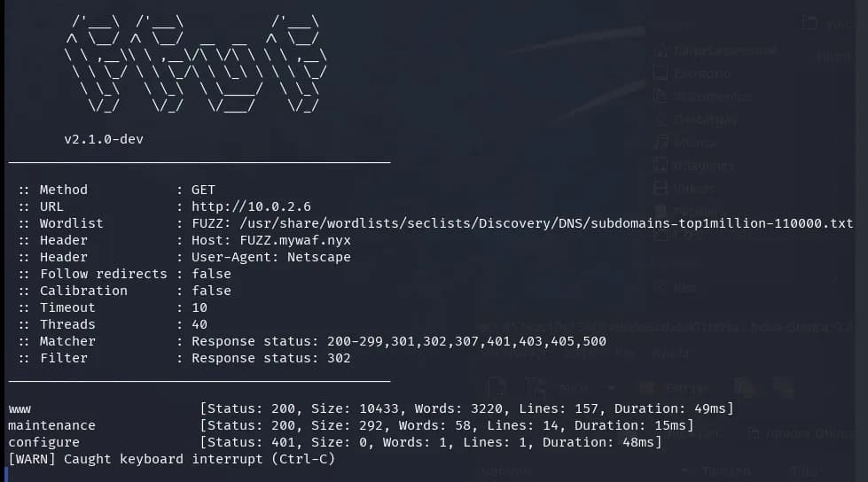Click the www result line
This screenshot has height=482, width=868.
pos(371,409)
